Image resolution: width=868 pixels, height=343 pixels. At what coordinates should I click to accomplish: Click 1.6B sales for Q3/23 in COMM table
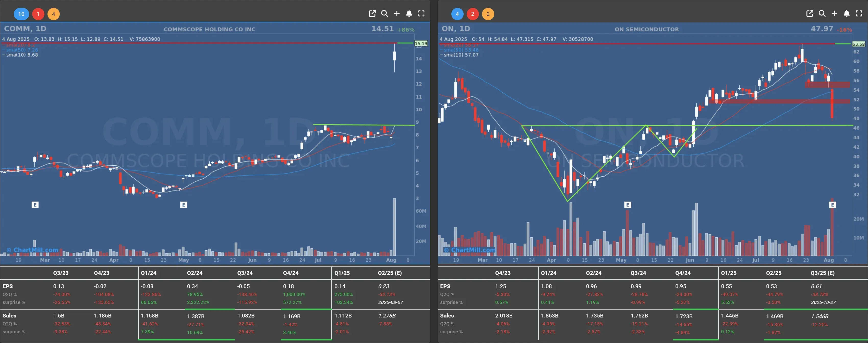59,315
